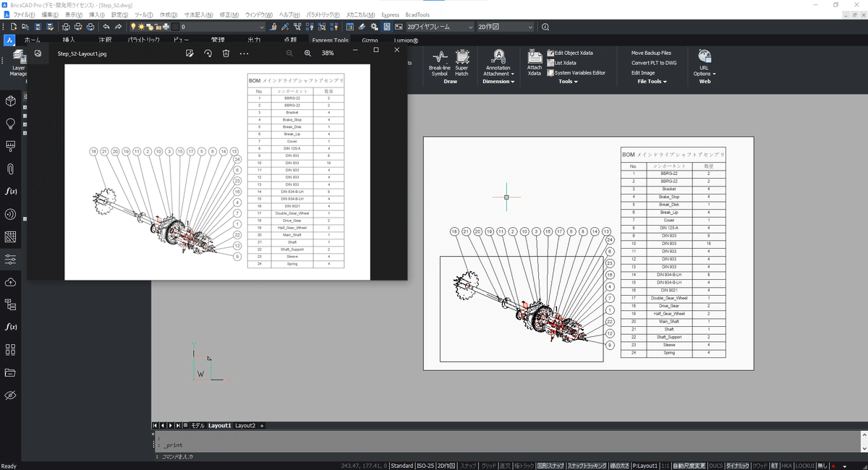Zoom out in photo viewer

pyautogui.click(x=290, y=53)
